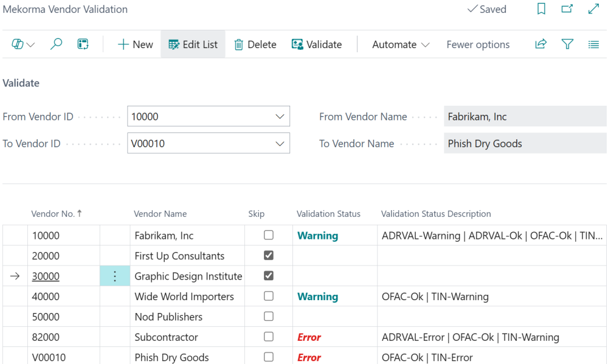The width and height of the screenshot is (608, 364).
Task: Open the To Vendor ID dropdown
Action: pyautogui.click(x=280, y=143)
